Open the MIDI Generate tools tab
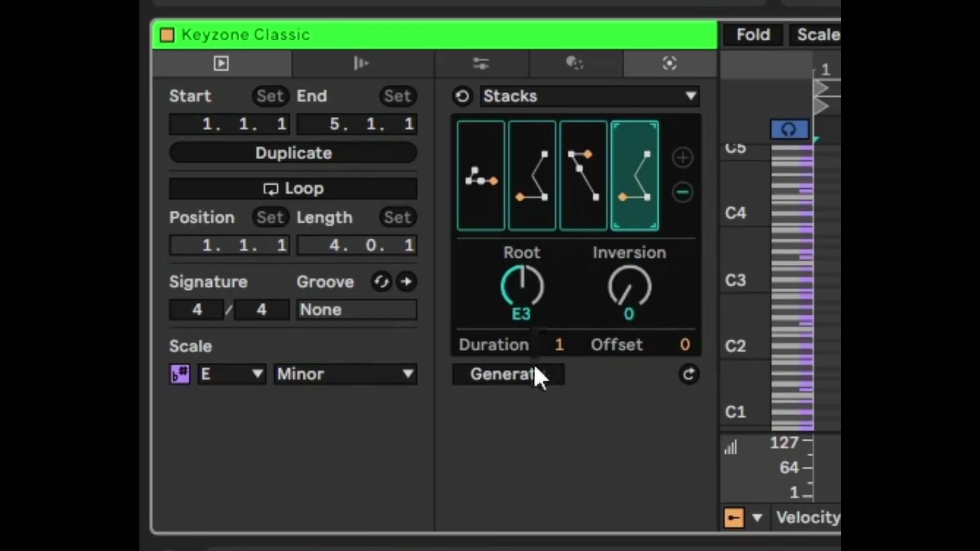 [x=670, y=63]
